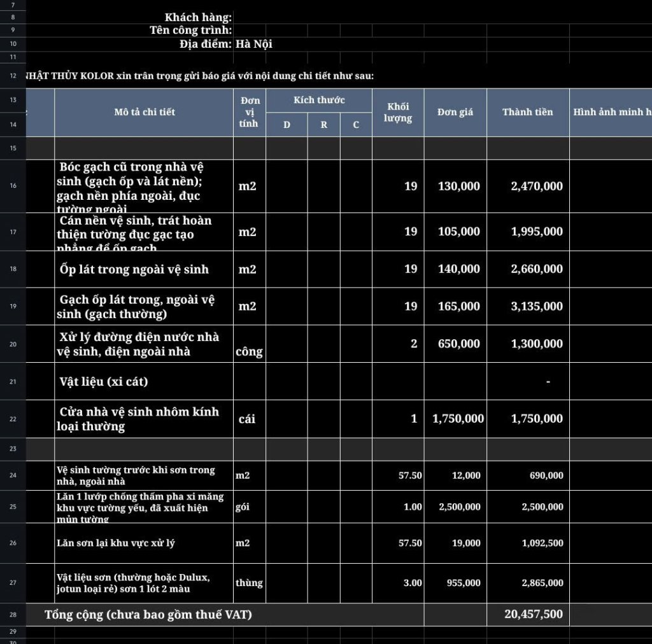Image resolution: width=652 pixels, height=644 pixels.
Task: Select the 'cái' unit cell
Action: pos(250,419)
